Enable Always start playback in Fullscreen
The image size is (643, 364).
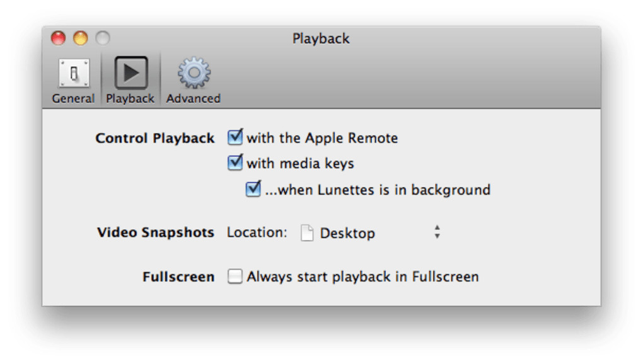[x=235, y=276]
